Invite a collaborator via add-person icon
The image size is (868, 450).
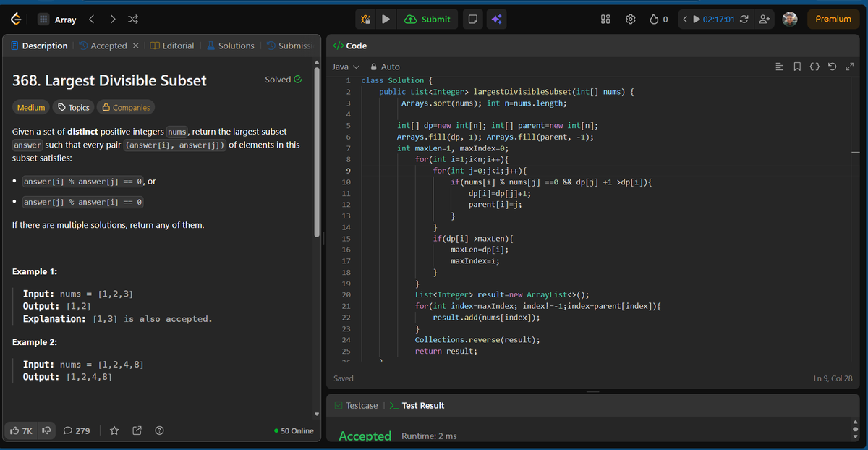point(764,20)
